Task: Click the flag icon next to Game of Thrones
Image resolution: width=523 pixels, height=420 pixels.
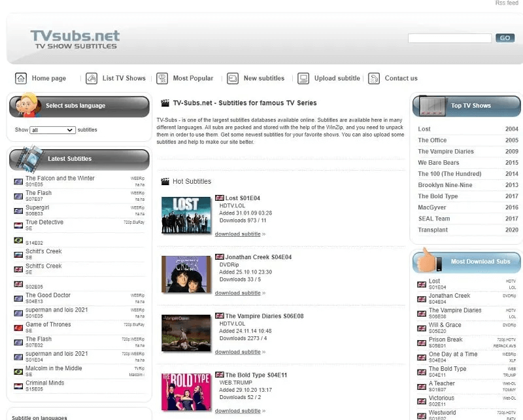Action: (x=18, y=328)
